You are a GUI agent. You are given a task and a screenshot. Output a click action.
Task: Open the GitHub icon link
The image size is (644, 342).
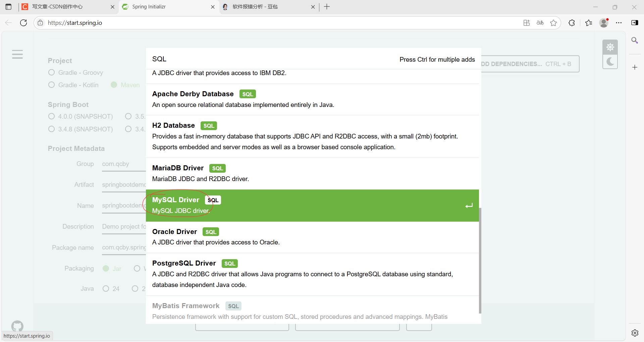pos(17,326)
